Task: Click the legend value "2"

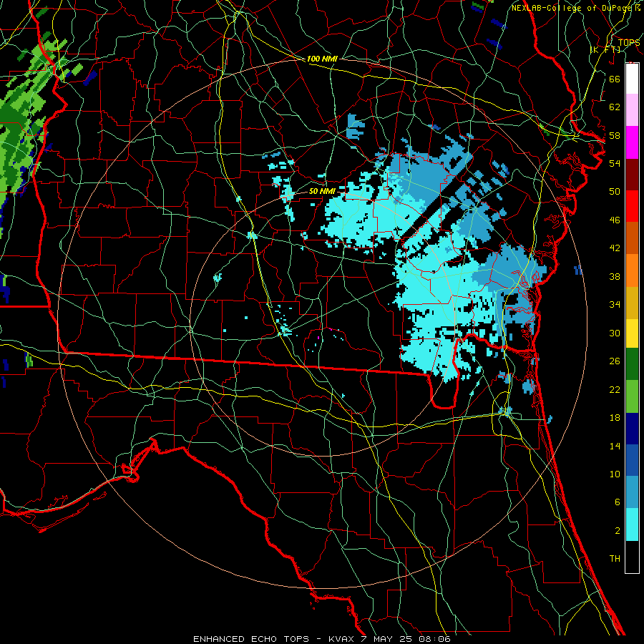Action: point(617,531)
